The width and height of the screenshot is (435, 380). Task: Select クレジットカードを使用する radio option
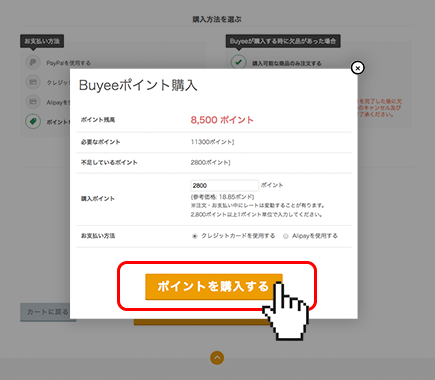194,236
